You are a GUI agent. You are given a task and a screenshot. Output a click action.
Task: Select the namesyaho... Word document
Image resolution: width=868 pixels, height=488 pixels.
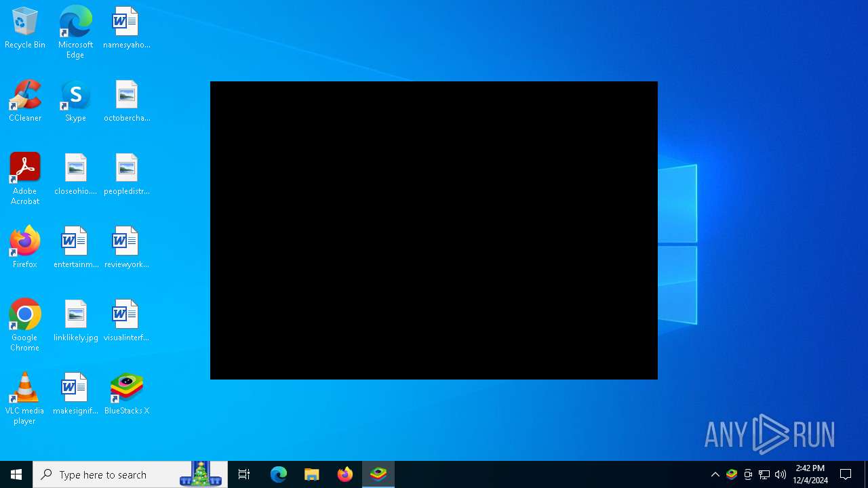[127, 28]
